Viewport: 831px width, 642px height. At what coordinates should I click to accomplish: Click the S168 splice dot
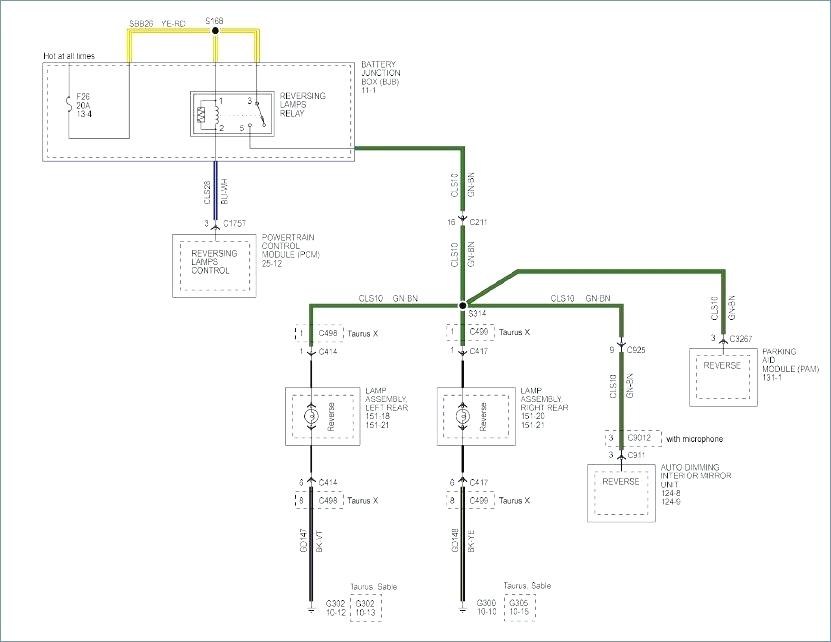click(215, 31)
